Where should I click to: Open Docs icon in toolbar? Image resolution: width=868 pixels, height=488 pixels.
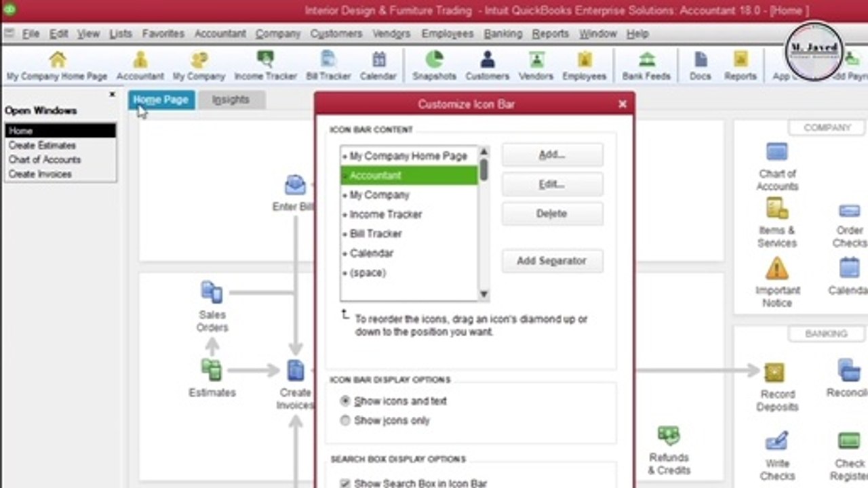(x=701, y=66)
